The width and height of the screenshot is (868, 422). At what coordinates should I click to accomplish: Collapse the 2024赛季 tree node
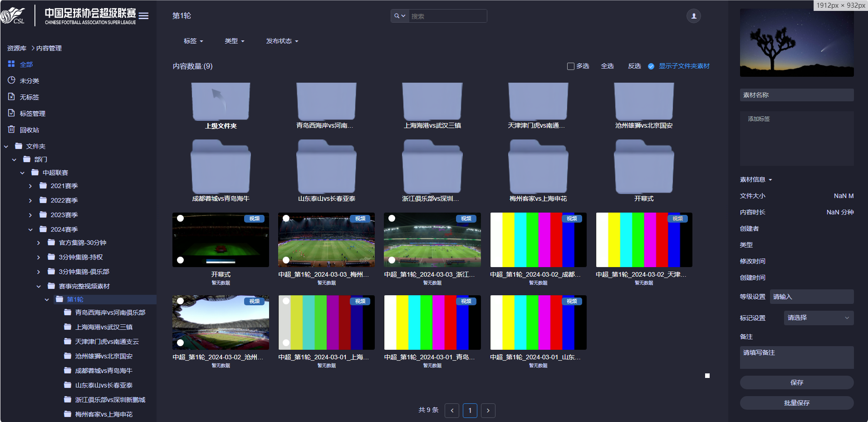(30, 229)
